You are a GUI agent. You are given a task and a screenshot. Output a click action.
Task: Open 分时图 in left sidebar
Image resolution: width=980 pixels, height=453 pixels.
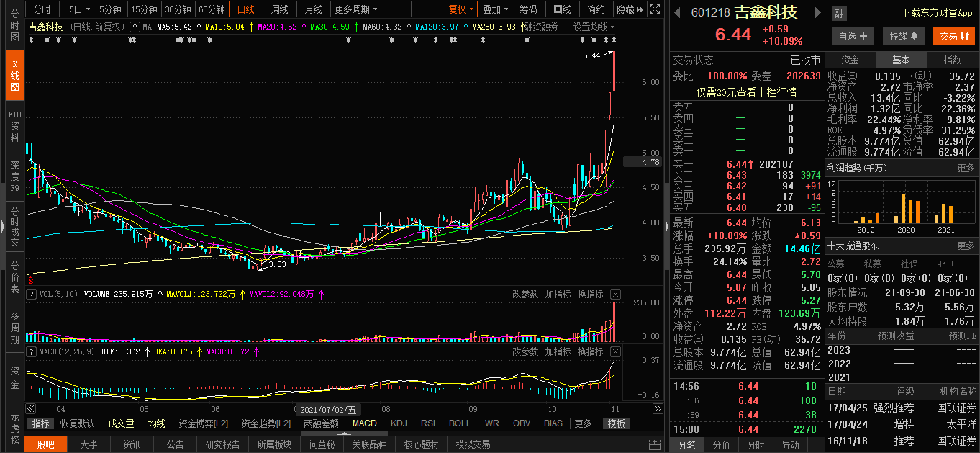pos(14,25)
